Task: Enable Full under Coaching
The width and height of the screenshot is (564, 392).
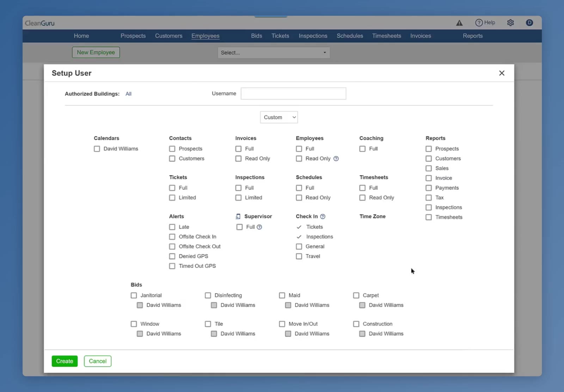Action: point(362,149)
